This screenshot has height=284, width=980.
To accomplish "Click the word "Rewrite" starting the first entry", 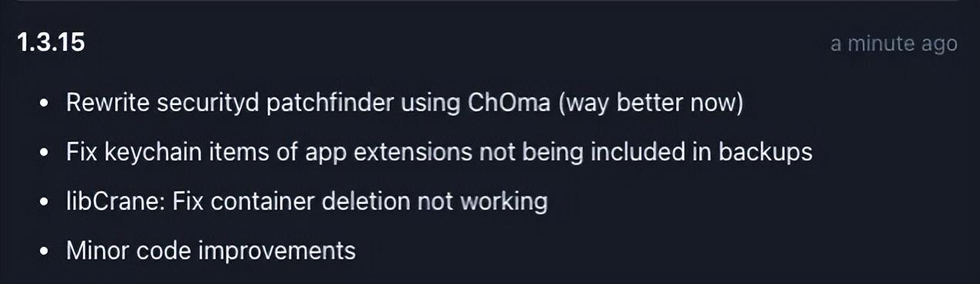I will [109, 103].
